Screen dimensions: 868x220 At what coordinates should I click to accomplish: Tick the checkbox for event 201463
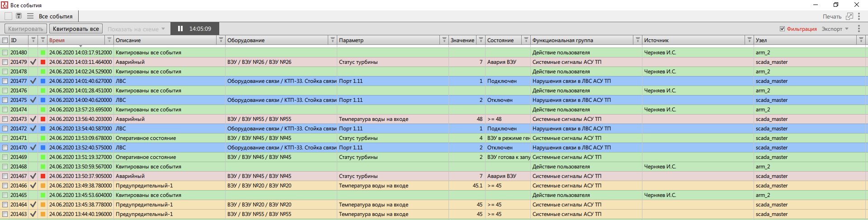pyautogui.click(x=5, y=214)
